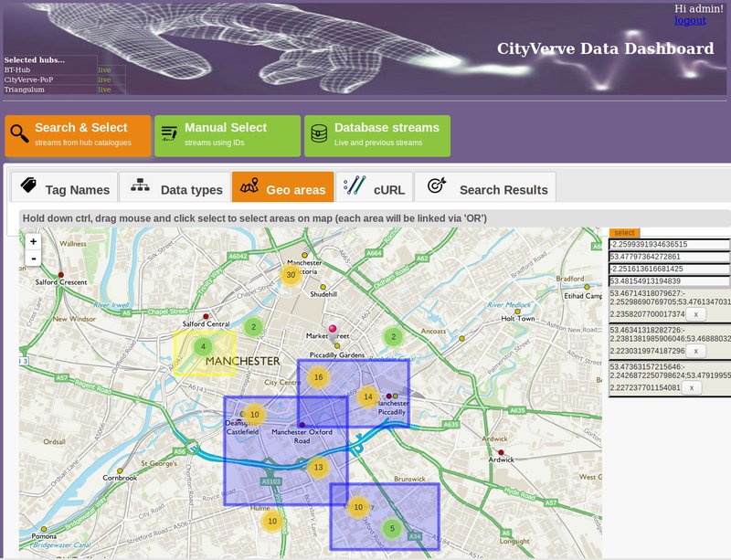Click the Manual Select pencil-list icon
731x560 pixels.
pos(169,134)
